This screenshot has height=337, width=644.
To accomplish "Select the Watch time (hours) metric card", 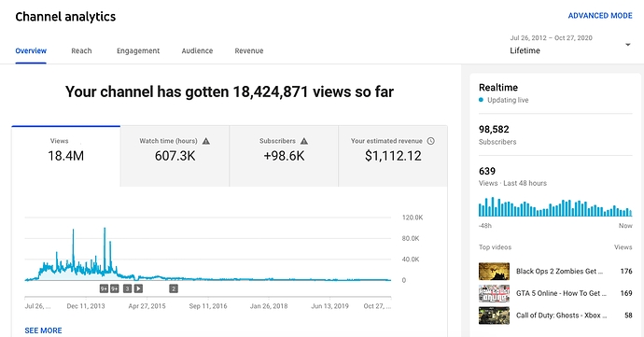I will [x=175, y=156].
